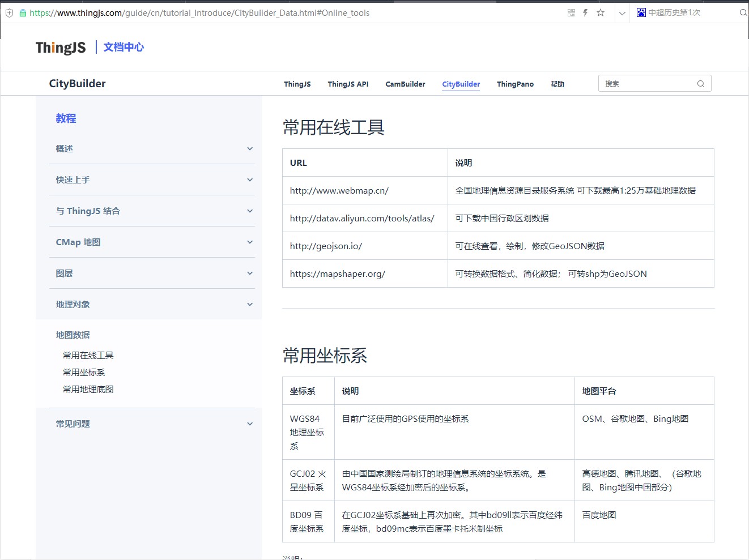
Task: Open sidebar link 常用地理底图
Action: point(88,390)
